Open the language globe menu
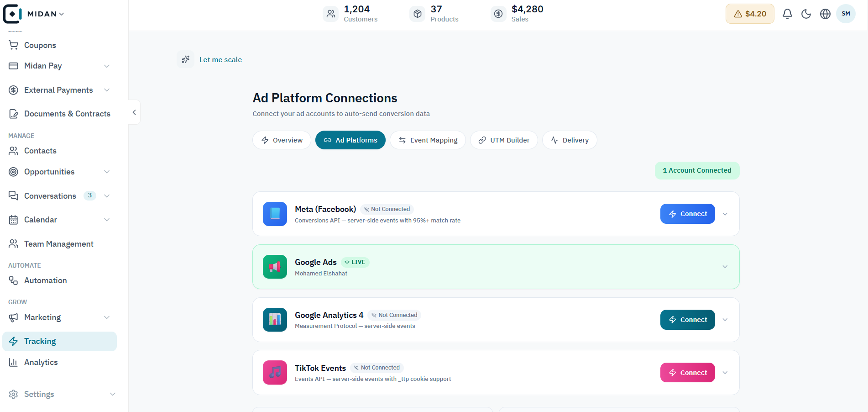The width and height of the screenshot is (868, 412). 825,14
